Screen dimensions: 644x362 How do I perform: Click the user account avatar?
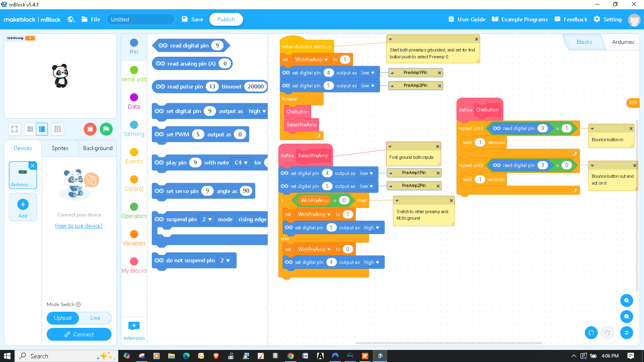(x=634, y=20)
